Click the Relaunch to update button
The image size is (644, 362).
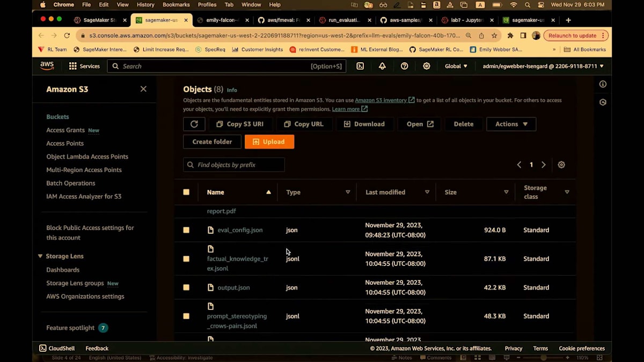click(575, 35)
